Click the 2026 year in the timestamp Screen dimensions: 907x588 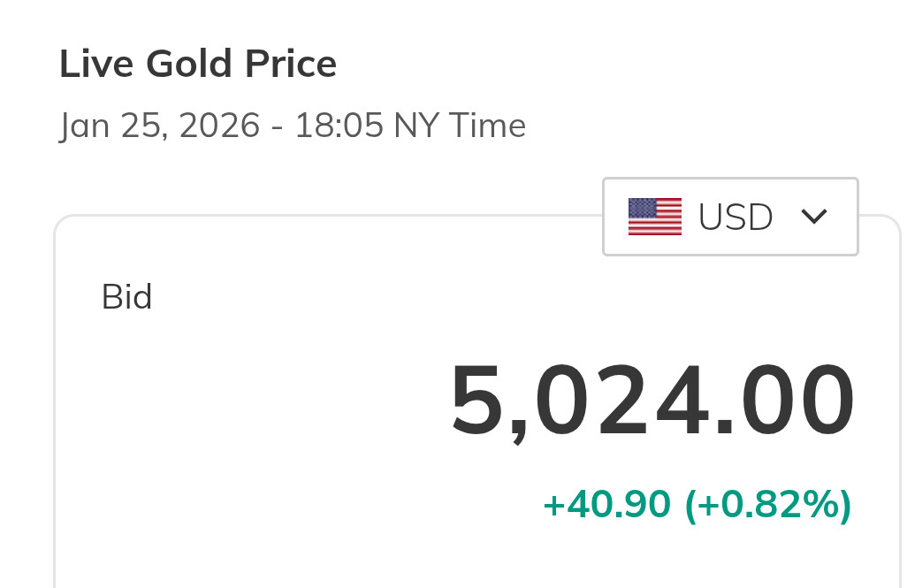click(219, 126)
